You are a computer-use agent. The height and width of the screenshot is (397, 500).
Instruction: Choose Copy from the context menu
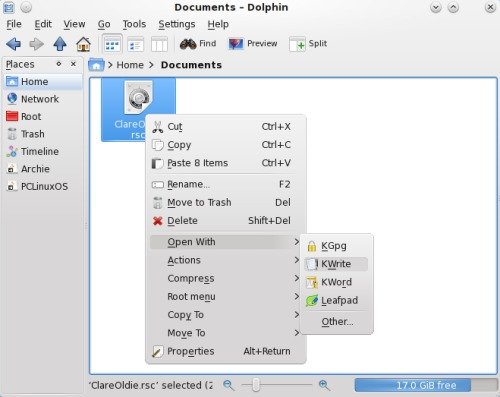point(226,145)
